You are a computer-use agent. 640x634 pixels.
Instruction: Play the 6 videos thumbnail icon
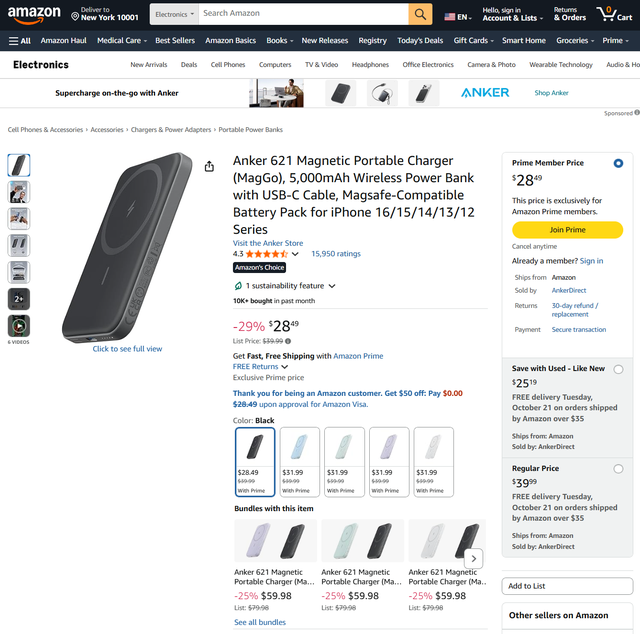[x=19, y=326]
